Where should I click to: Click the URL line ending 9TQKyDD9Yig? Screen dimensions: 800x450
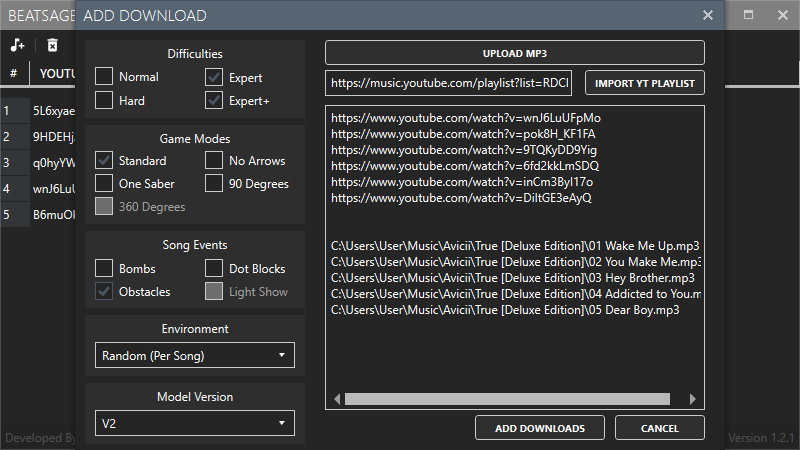point(464,150)
